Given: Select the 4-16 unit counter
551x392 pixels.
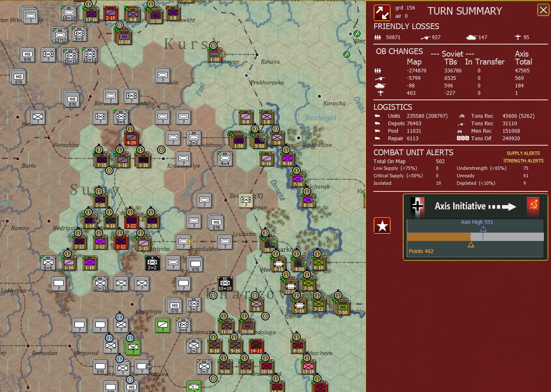Looking at the screenshot, I should coord(110,222).
